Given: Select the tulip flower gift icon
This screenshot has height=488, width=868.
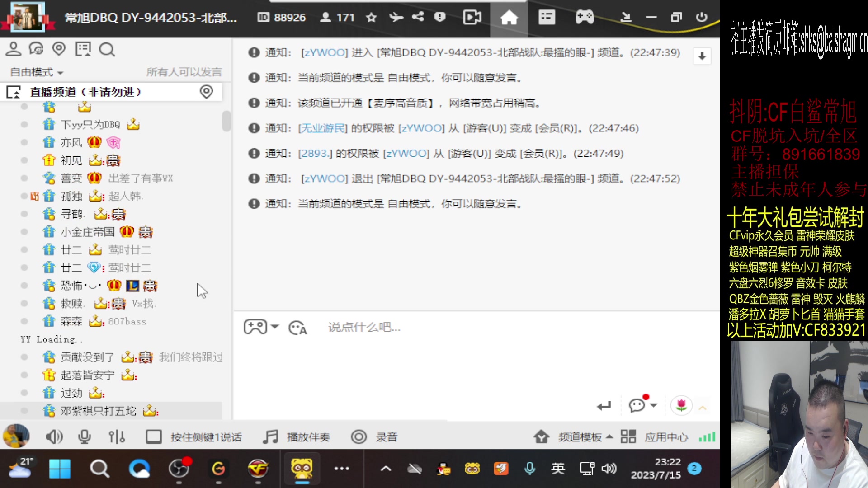Looking at the screenshot, I should point(681,405).
